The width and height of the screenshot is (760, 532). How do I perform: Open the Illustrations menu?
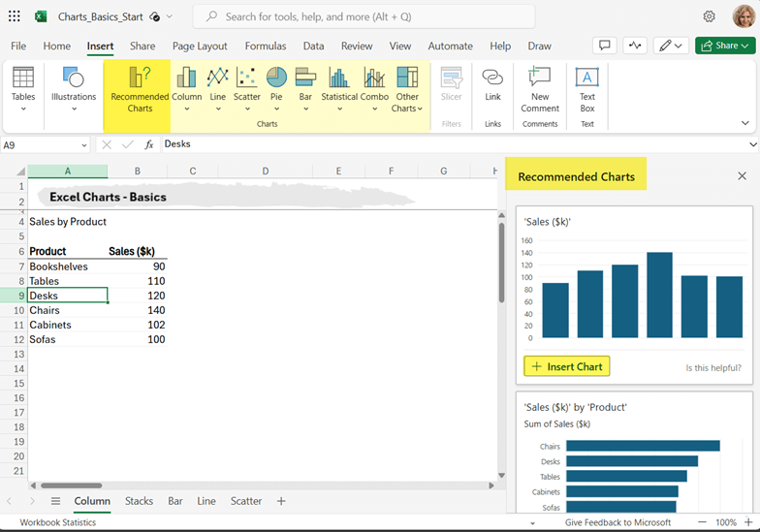[x=74, y=89]
